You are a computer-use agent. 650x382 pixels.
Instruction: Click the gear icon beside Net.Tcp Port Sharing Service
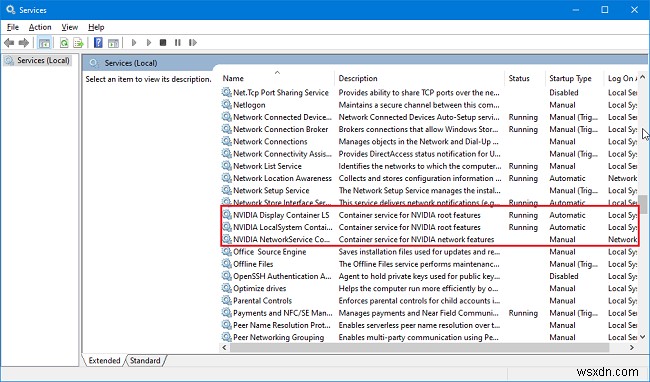click(x=226, y=92)
